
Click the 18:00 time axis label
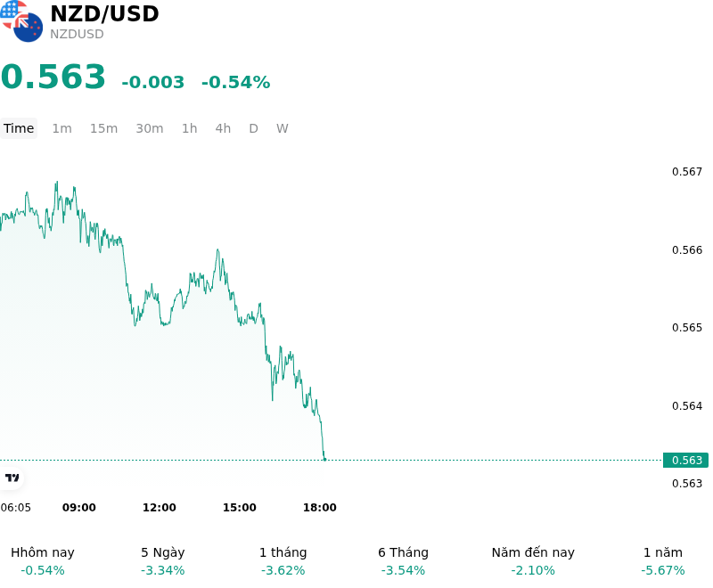[320, 508]
